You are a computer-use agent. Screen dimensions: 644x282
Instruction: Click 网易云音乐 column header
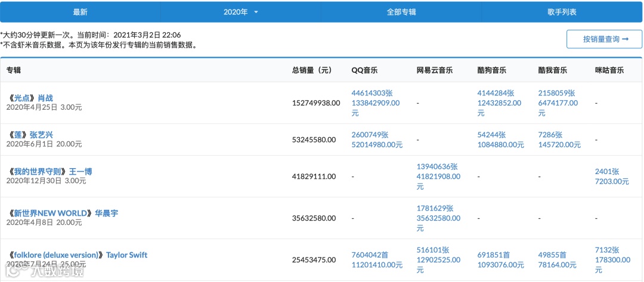pos(435,70)
